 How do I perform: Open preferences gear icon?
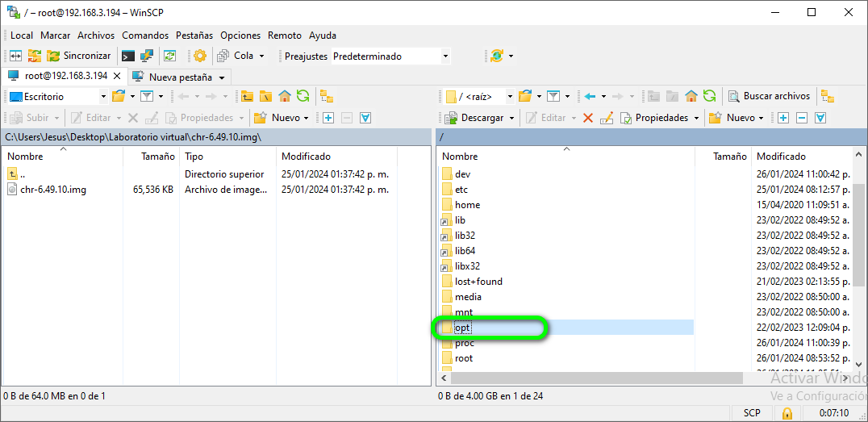pyautogui.click(x=200, y=56)
